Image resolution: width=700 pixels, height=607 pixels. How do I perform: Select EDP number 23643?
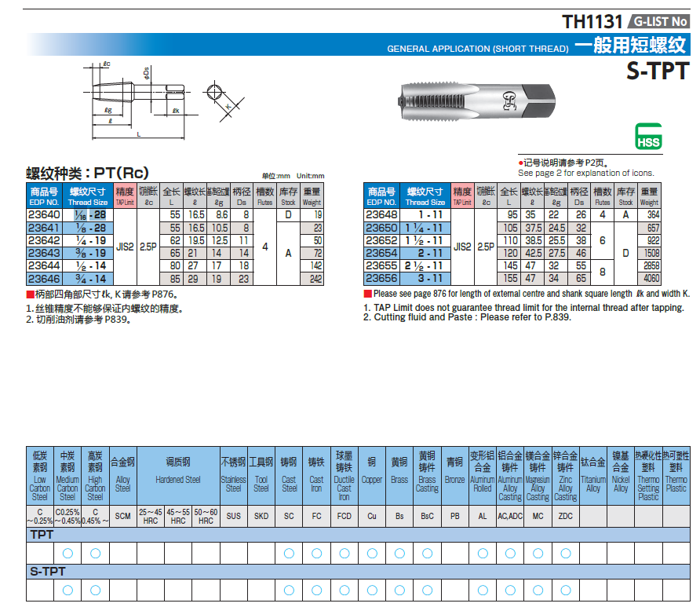click(x=44, y=253)
